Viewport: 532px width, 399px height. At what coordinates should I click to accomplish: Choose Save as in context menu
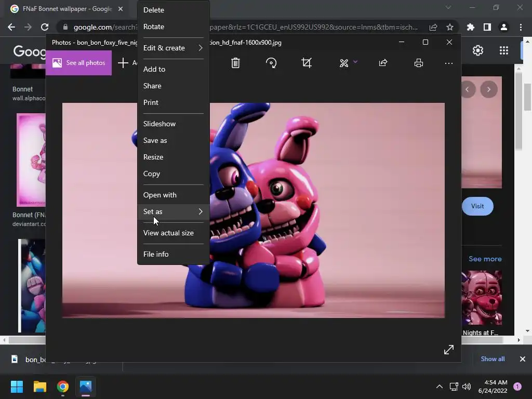click(x=173, y=140)
